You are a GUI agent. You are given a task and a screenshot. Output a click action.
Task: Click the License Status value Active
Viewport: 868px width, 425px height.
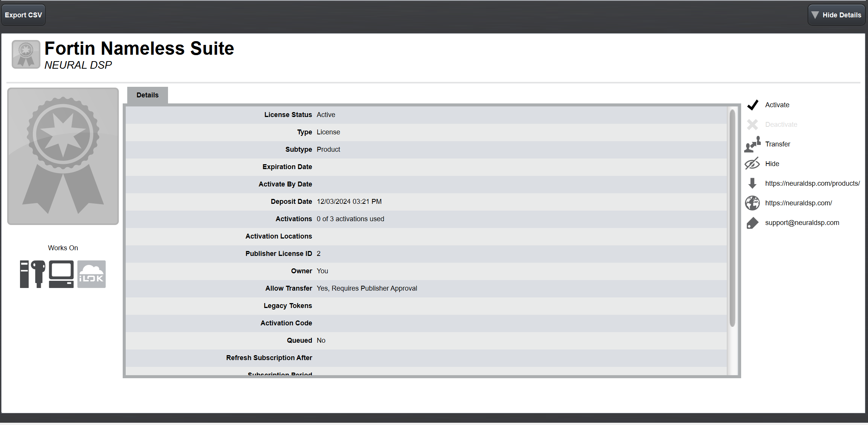326,115
